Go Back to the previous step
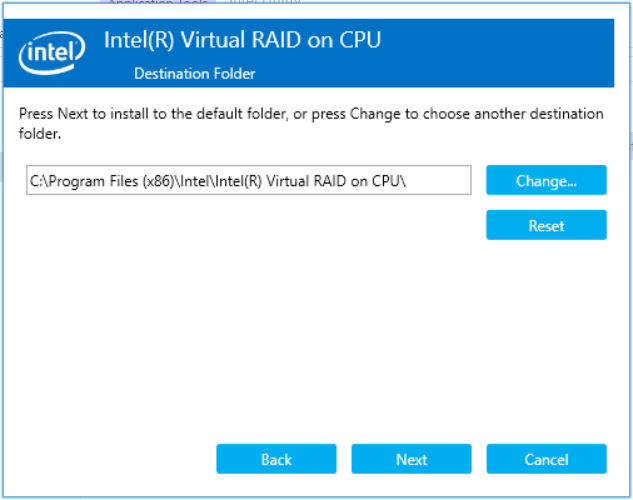 (276, 459)
